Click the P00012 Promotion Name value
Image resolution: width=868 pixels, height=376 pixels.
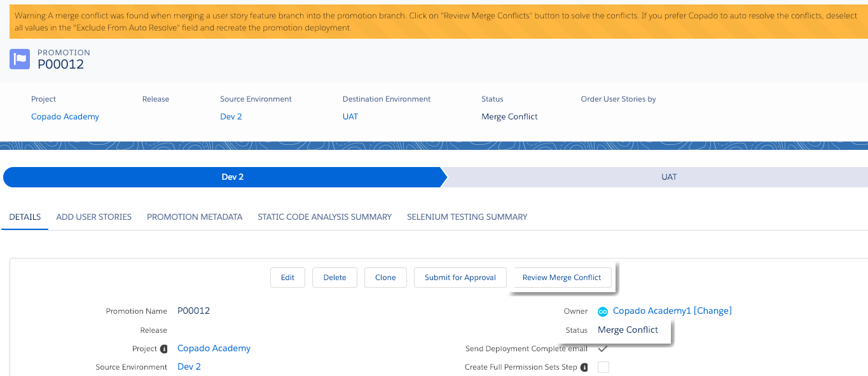[x=193, y=311]
